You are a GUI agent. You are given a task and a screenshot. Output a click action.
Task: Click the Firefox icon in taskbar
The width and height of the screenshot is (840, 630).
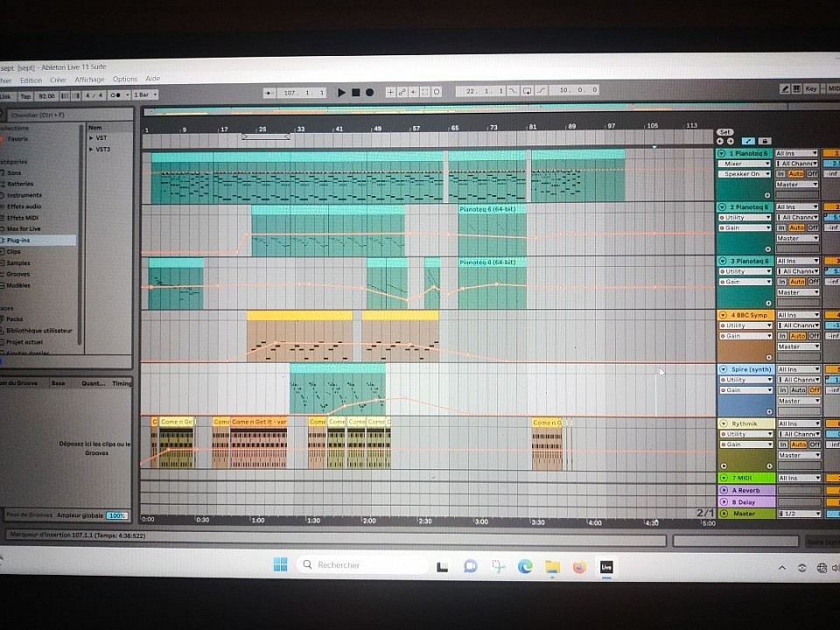click(x=578, y=566)
